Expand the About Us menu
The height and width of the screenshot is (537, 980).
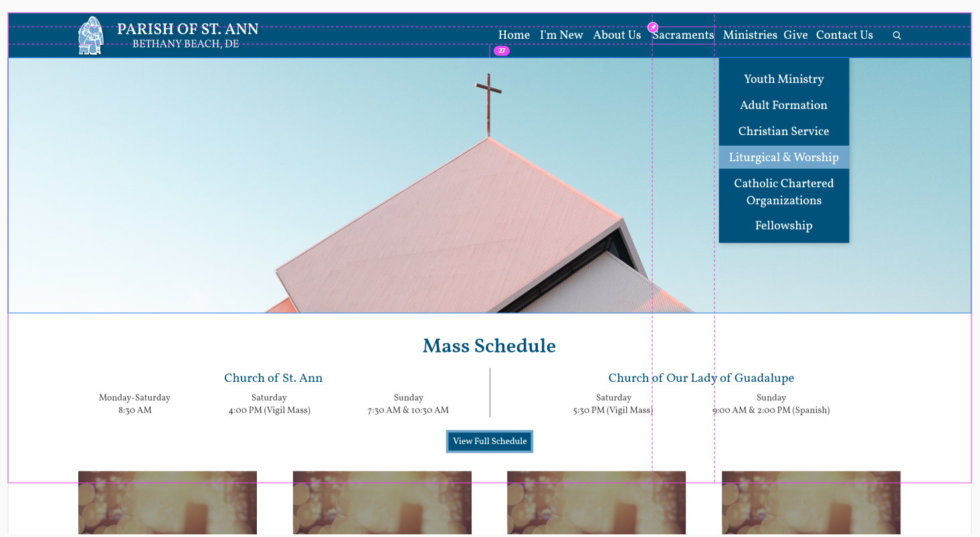[x=617, y=35]
